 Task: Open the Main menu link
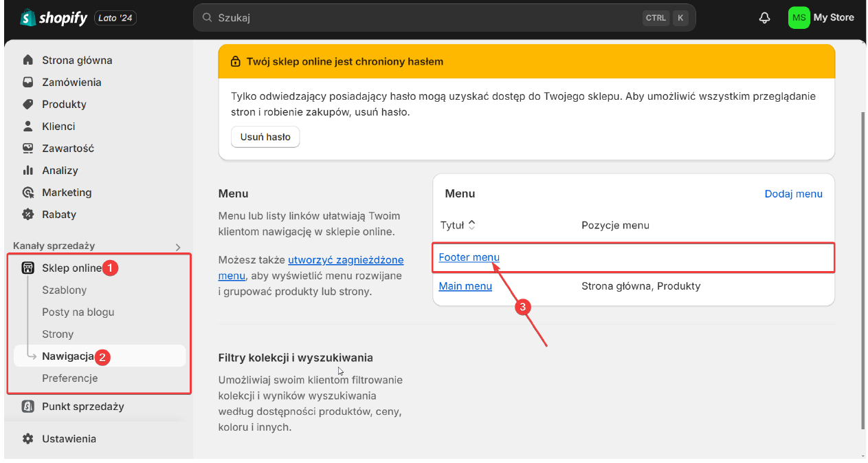465,286
